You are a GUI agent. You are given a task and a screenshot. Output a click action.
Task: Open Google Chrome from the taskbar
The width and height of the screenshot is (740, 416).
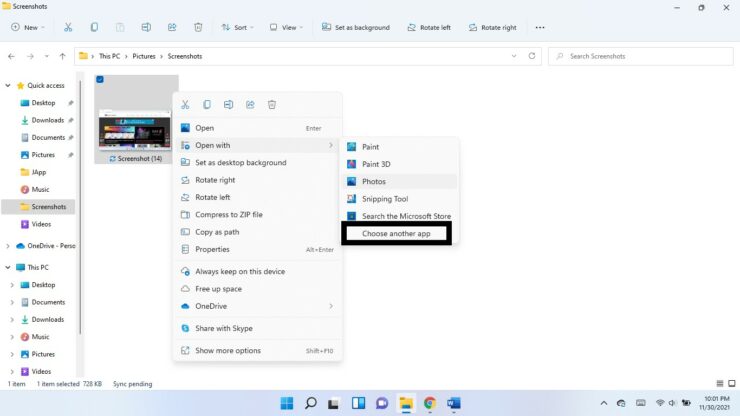tap(429, 403)
